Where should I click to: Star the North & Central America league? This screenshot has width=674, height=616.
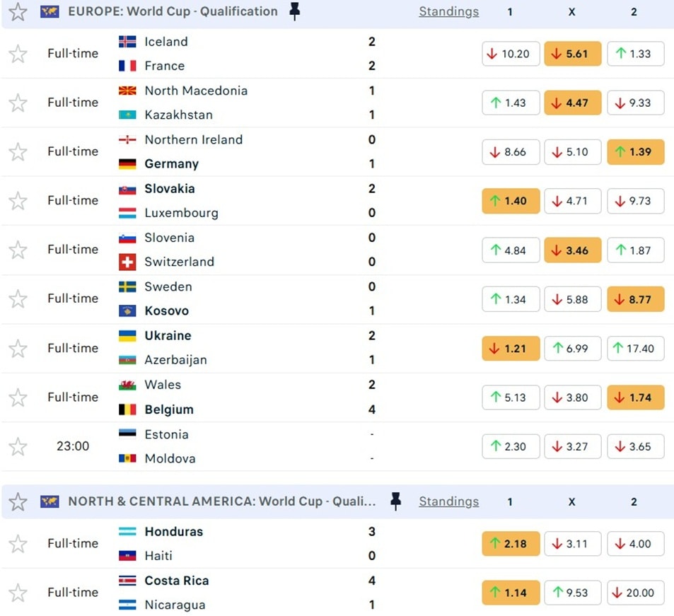point(18,501)
